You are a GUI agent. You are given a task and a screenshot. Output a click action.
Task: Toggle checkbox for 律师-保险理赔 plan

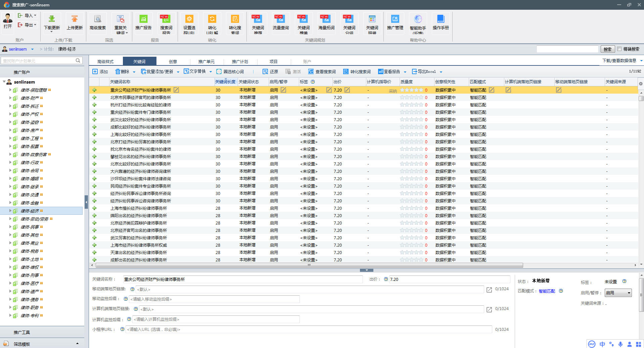click(x=15, y=90)
